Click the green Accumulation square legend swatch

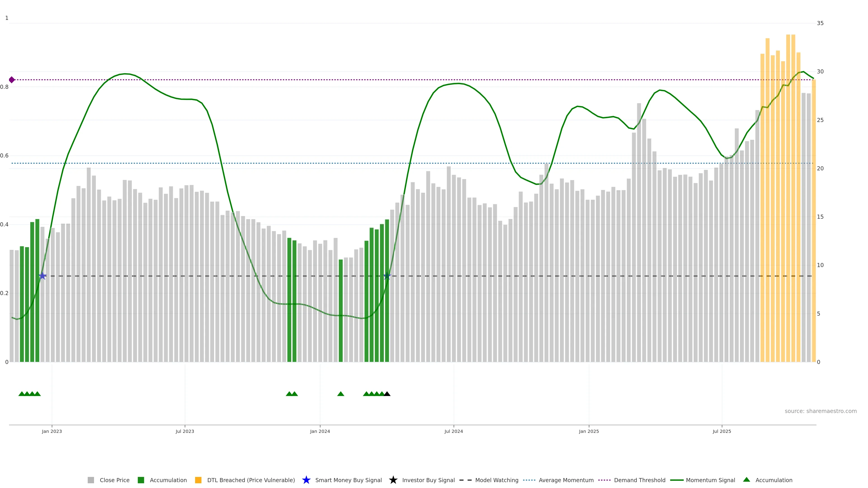pyautogui.click(x=141, y=480)
